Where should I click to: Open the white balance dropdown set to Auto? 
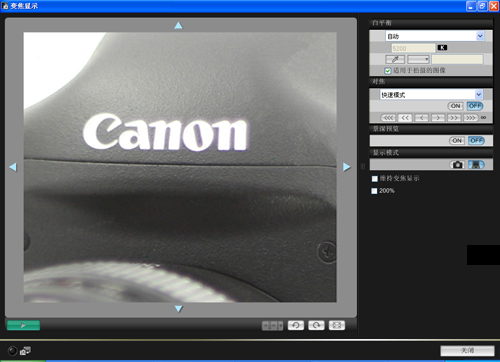[435, 36]
